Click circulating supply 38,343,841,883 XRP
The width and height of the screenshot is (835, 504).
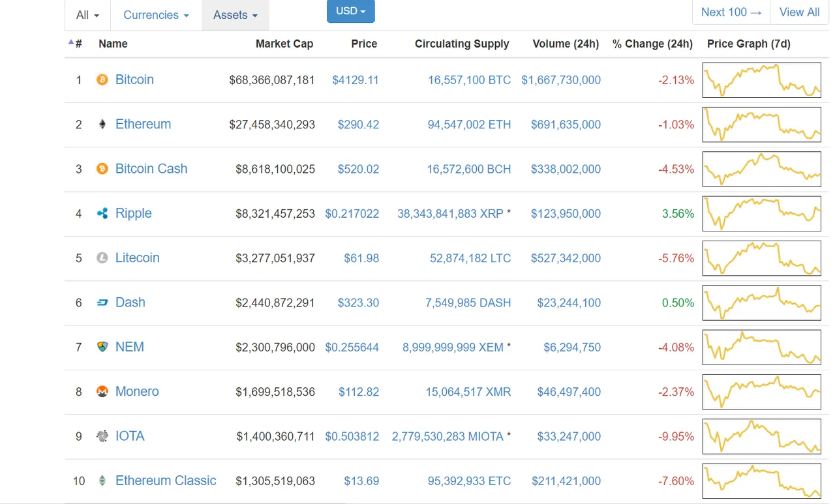pyautogui.click(x=451, y=214)
